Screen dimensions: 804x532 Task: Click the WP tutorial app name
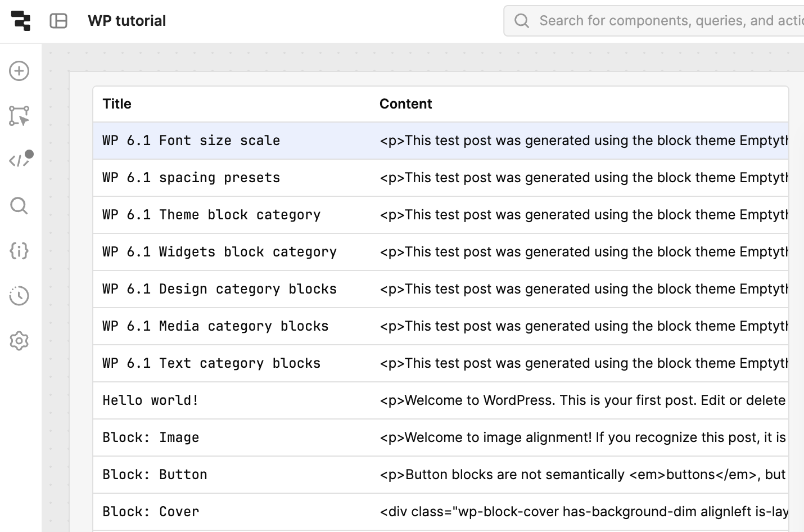click(127, 21)
